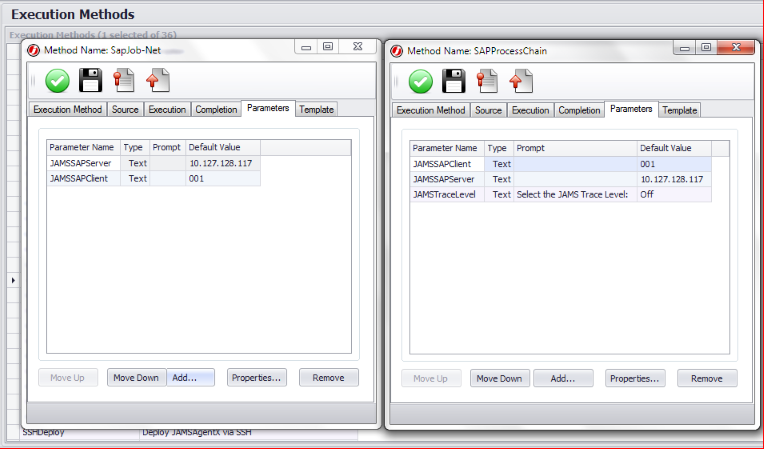Click JAMS logo icon of SAPProcessChain window
Screen dimensions: 764x449
[397, 51]
